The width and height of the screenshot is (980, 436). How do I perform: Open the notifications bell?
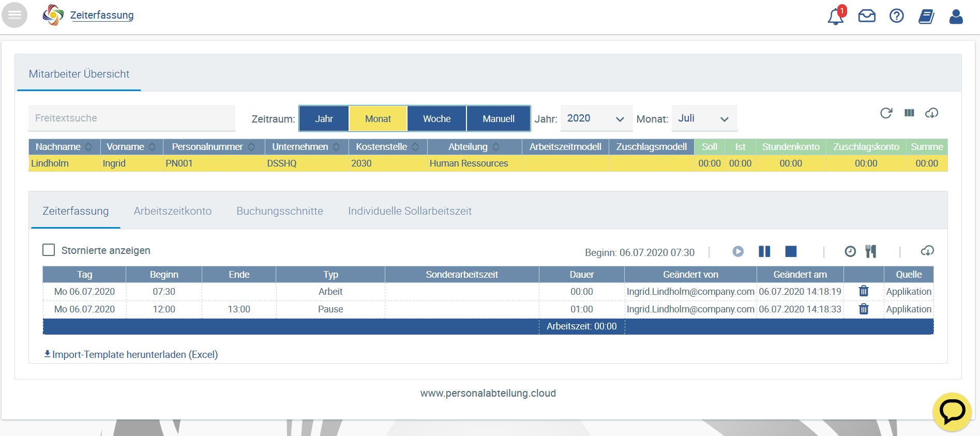(836, 16)
